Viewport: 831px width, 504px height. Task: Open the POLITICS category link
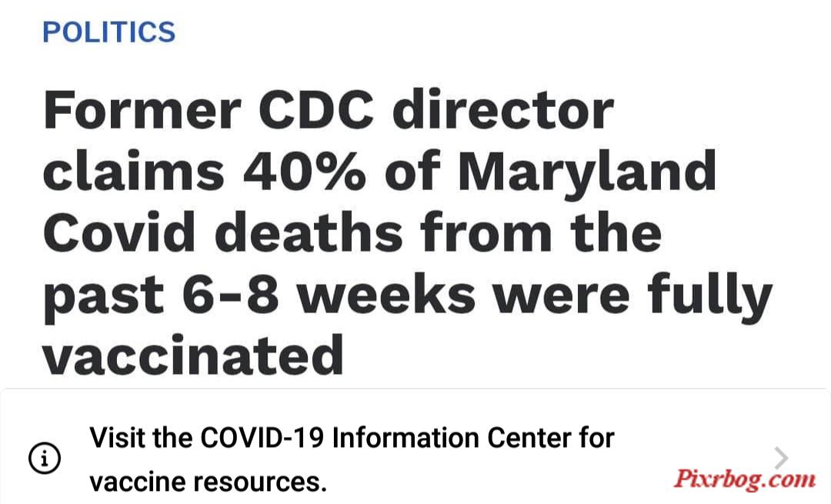108,32
